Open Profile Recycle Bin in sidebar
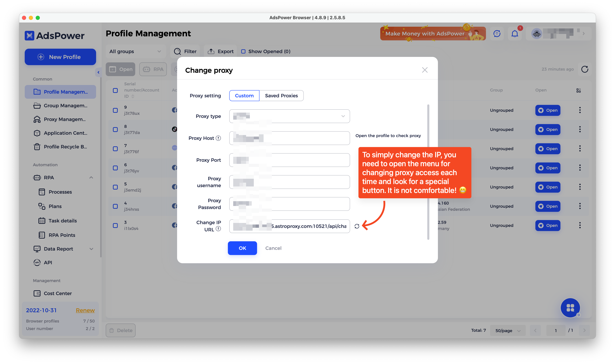This screenshot has height=364, width=615. coord(60,147)
